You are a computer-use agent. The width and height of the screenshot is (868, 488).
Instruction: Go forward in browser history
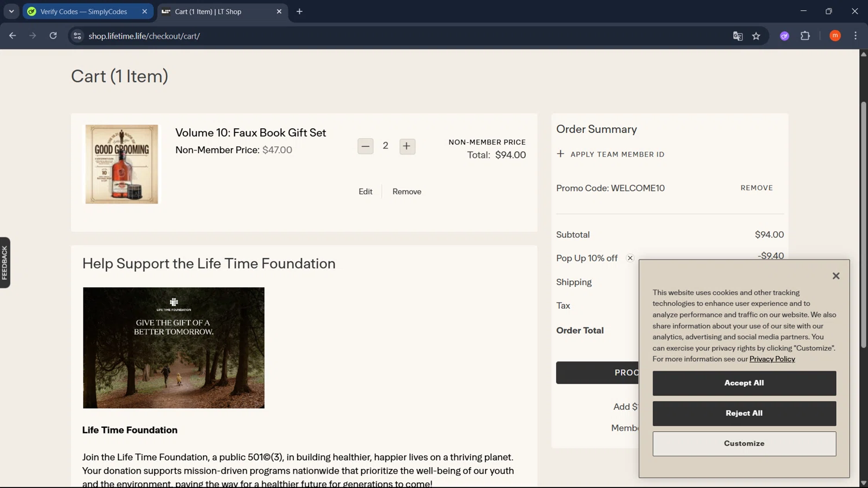coord(32,36)
